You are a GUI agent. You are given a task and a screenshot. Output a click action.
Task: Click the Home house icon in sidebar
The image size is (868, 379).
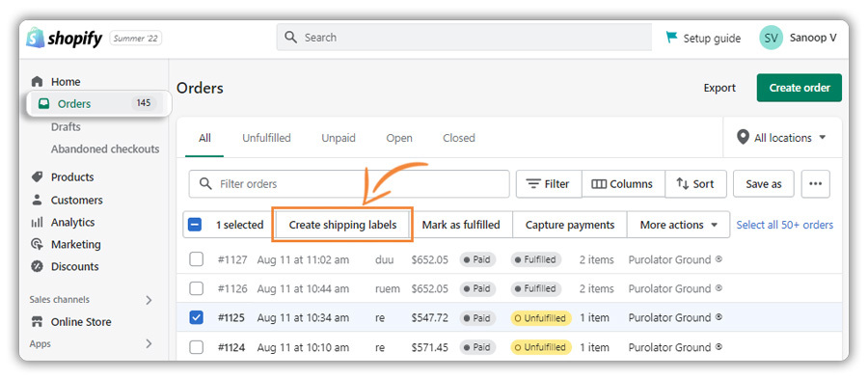(37, 82)
